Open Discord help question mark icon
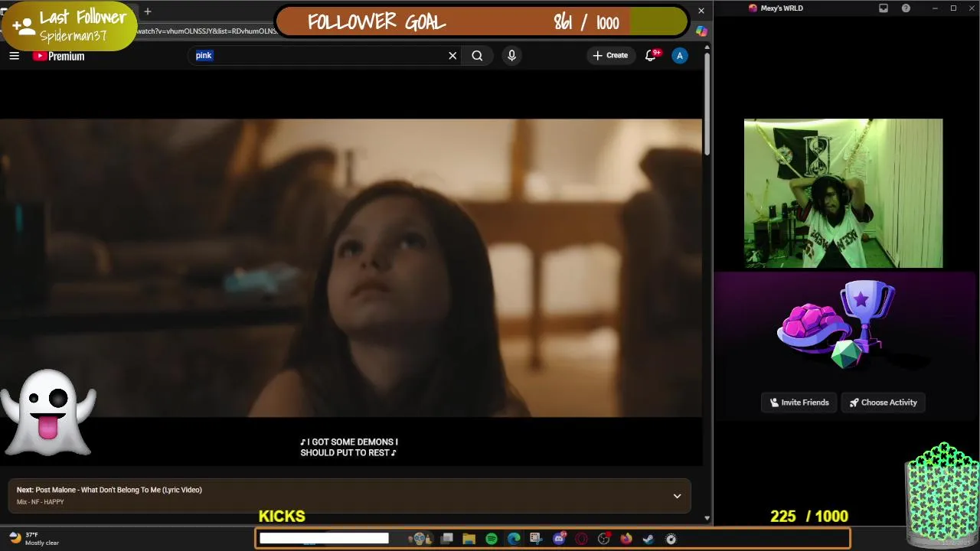This screenshot has width=980, height=551. pyautogui.click(x=906, y=8)
